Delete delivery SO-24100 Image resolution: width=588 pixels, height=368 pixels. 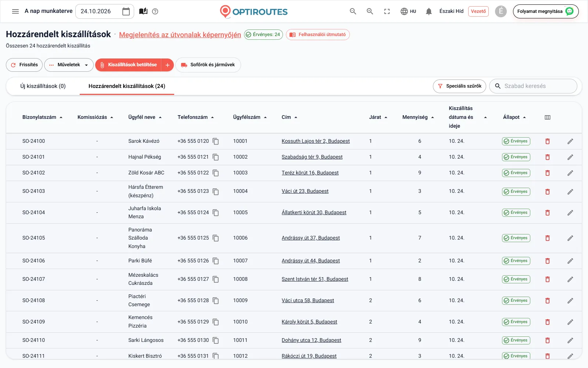(548, 141)
